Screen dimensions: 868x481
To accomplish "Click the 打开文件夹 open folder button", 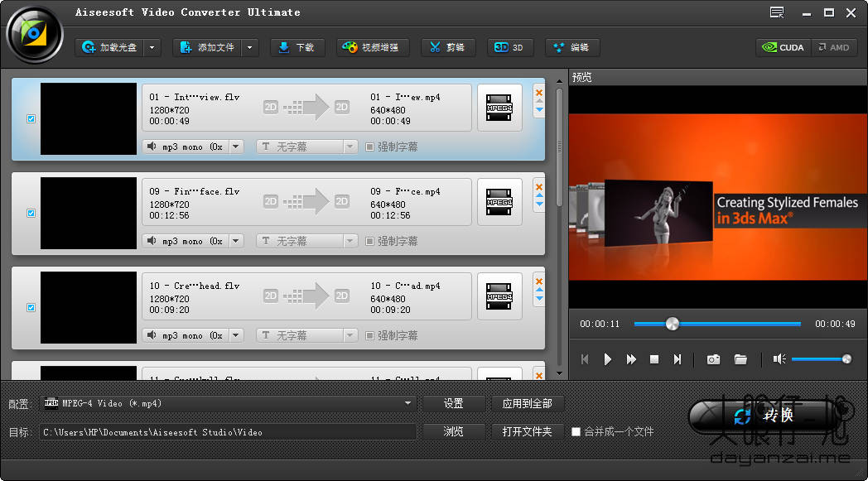I will pos(527,431).
